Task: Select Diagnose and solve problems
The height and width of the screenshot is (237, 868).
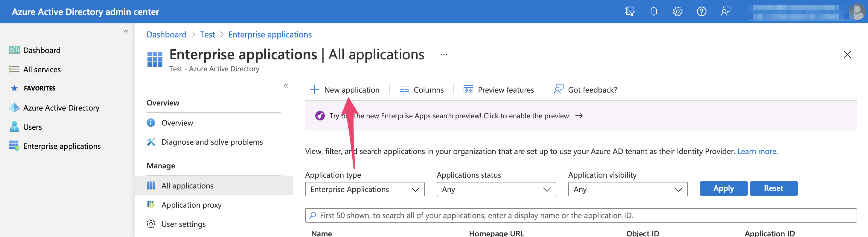Action: 211,142
